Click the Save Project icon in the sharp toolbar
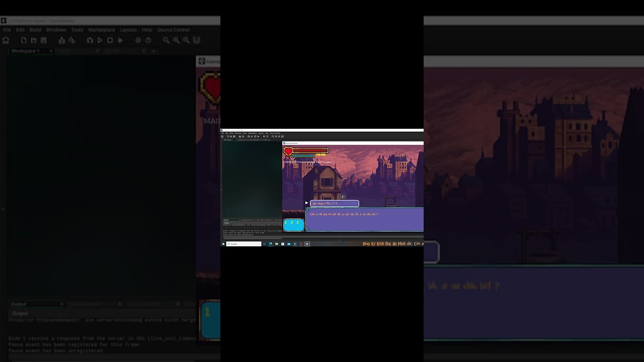Image resolution: width=644 pixels, height=362 pixels. (x=234, y=136)
